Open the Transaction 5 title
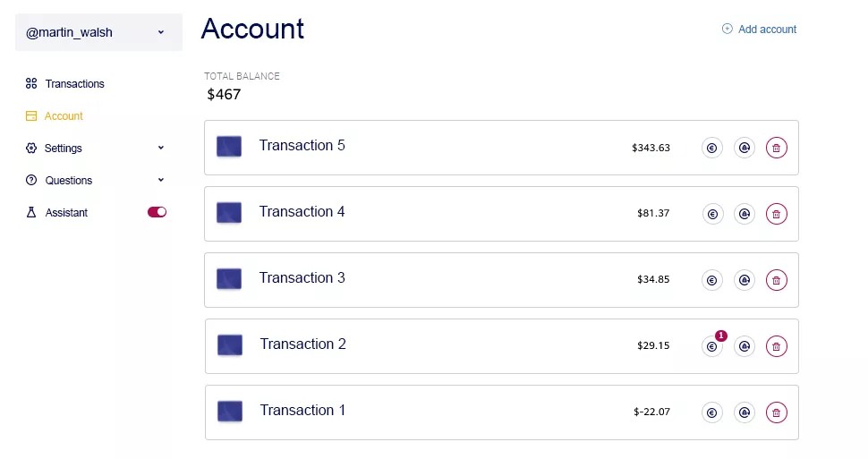868x459 pixels. [x=302, y=146]
